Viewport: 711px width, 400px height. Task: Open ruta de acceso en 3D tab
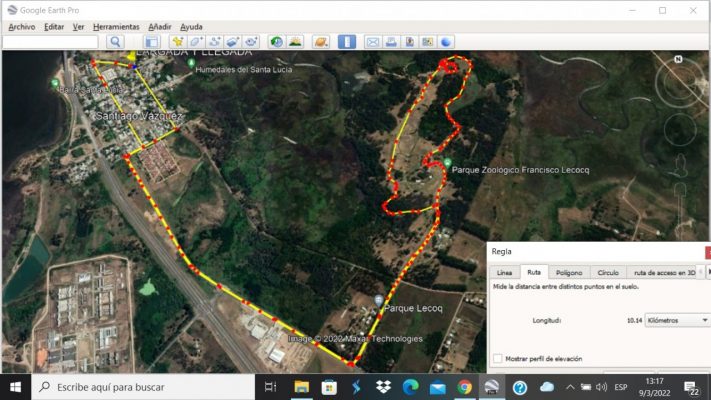pyautogui.click(x=664, y=273)
